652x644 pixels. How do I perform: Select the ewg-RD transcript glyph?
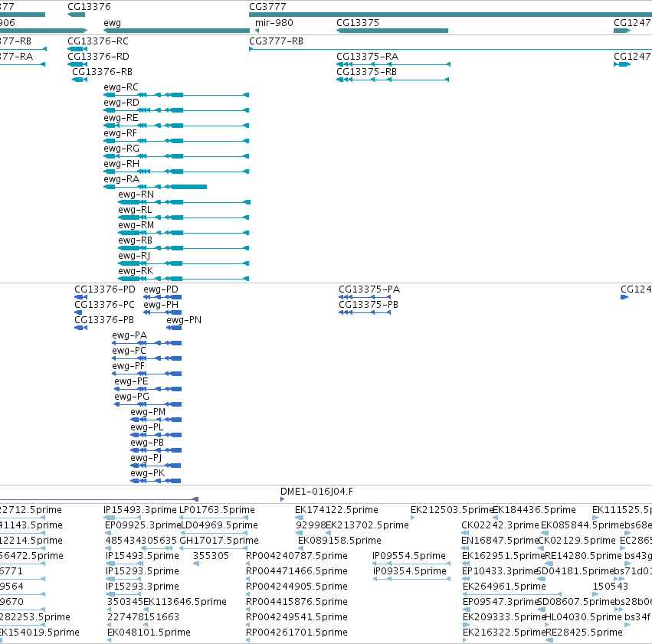pos(176,110)
